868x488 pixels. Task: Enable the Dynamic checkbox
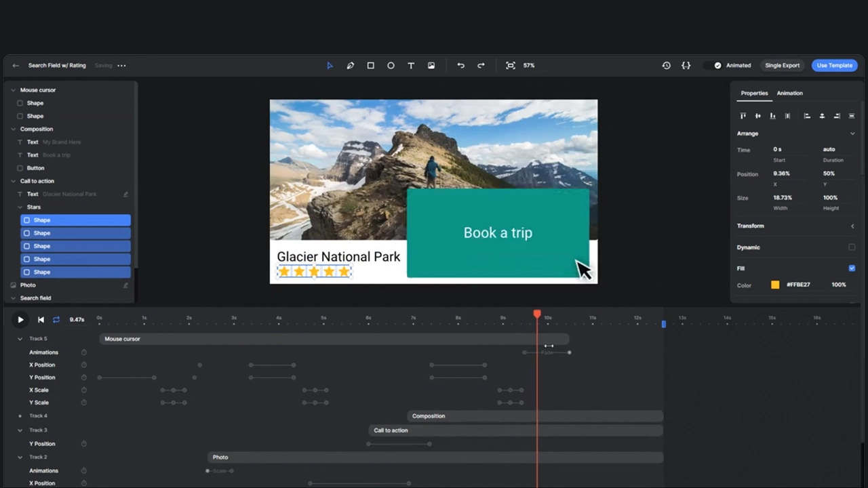pyautogui.click(x=852, y=247)
